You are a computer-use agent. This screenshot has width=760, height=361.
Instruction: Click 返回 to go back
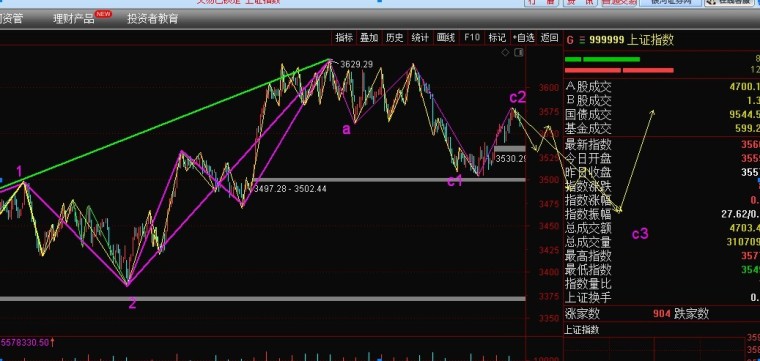[549, 38]
